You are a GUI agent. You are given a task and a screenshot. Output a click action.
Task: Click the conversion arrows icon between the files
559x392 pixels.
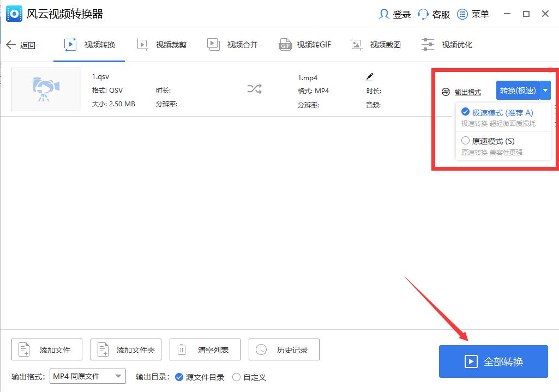click(254, 88)
